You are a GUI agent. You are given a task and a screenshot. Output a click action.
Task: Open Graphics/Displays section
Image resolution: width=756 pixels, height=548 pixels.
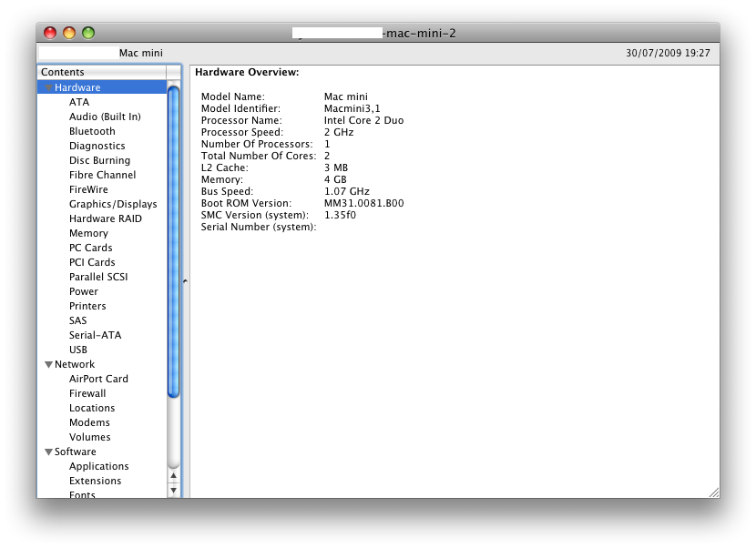point(113,204)
